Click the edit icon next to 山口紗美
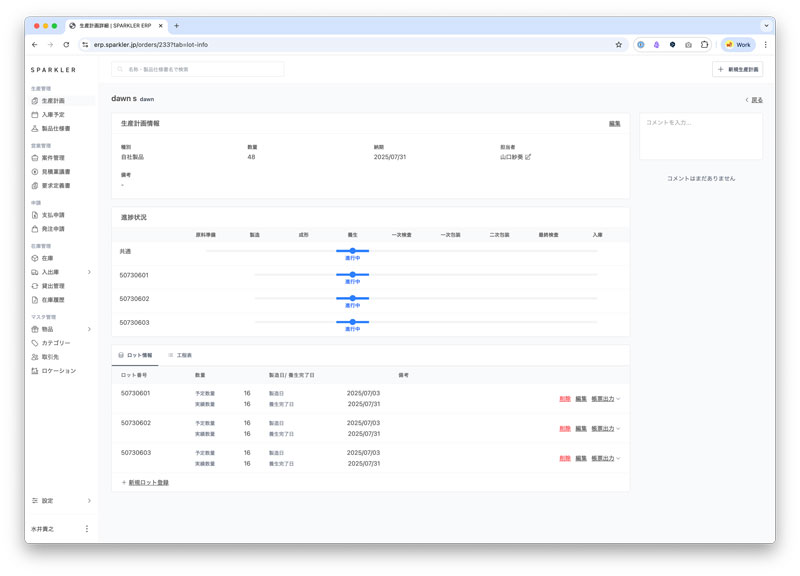 tap(528, 157)
